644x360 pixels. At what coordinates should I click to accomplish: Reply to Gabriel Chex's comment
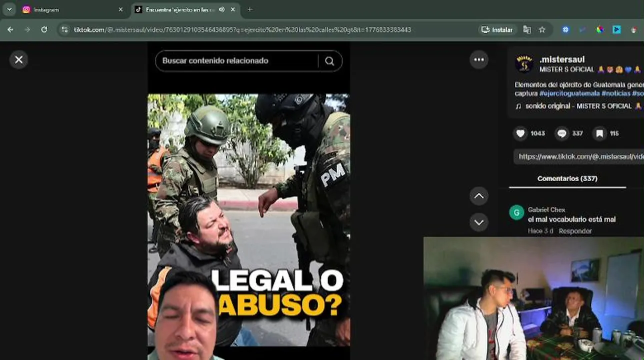575,231
